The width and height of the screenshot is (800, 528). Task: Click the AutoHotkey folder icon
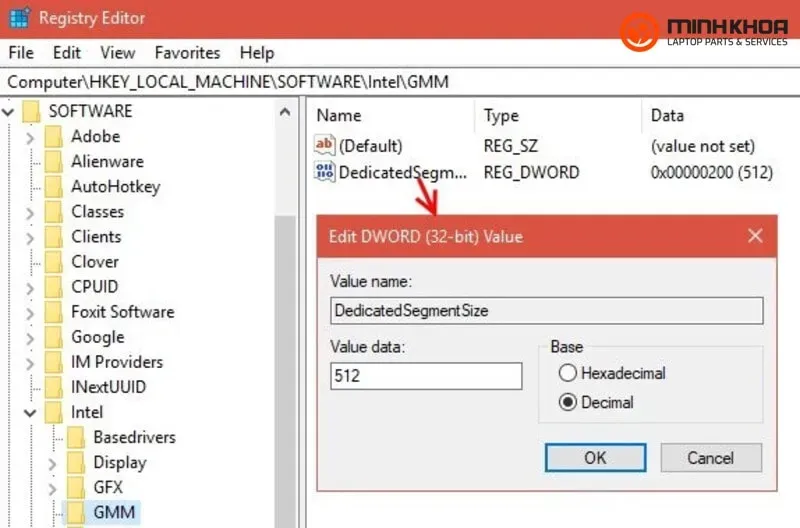tap(54, 187)
